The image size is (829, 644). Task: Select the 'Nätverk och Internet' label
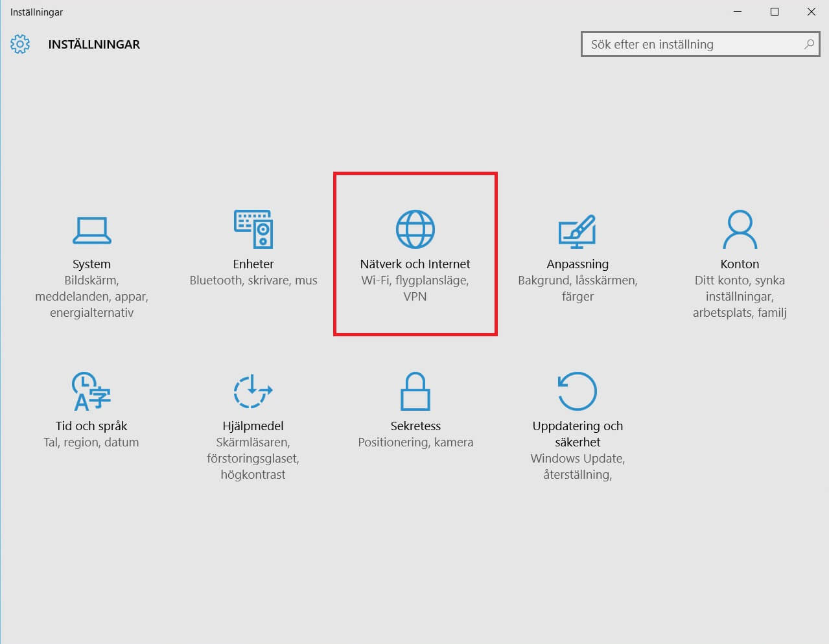415,264
